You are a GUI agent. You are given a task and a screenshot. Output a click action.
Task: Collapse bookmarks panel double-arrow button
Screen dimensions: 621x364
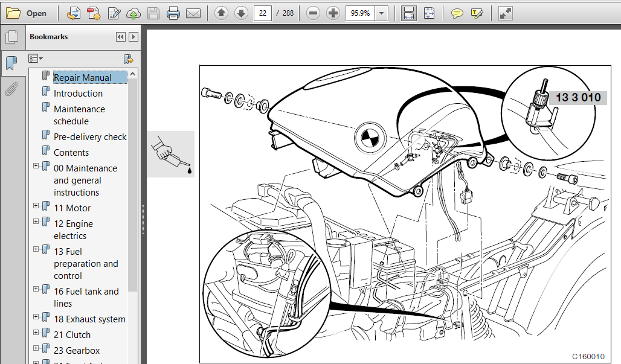pos(121,37)
